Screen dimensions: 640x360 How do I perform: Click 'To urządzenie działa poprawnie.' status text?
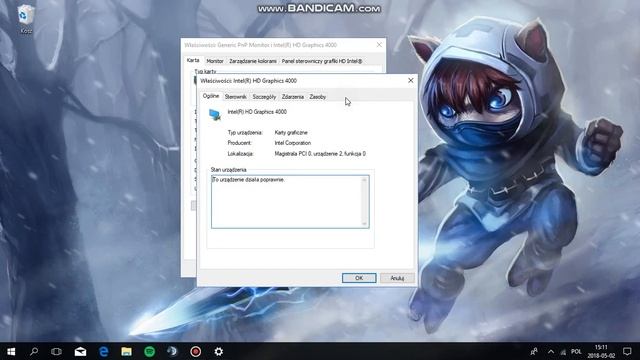248,180
